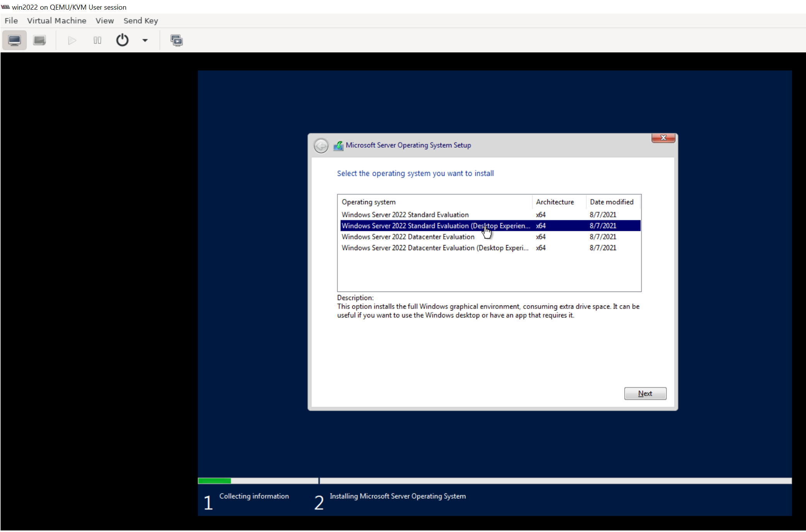The width and height of the screenshot is (806, 532).
Task: Power on the virtual machine play button
Action: coord(72,40)
